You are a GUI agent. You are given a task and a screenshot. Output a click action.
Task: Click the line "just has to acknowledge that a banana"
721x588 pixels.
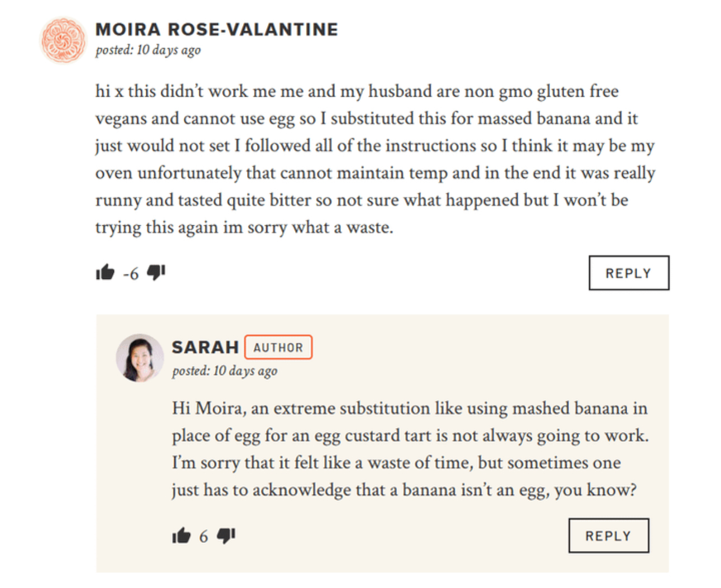coord(404,490)
